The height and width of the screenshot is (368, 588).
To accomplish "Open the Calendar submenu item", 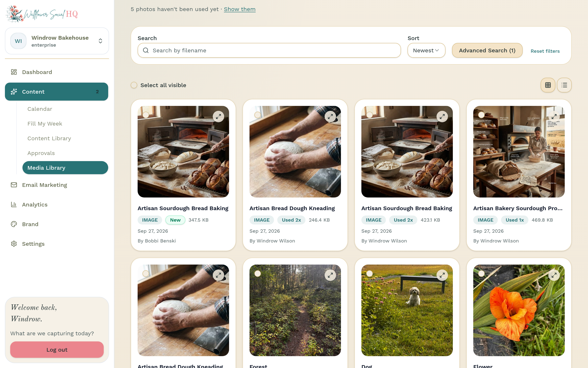I will coord(40,109).
